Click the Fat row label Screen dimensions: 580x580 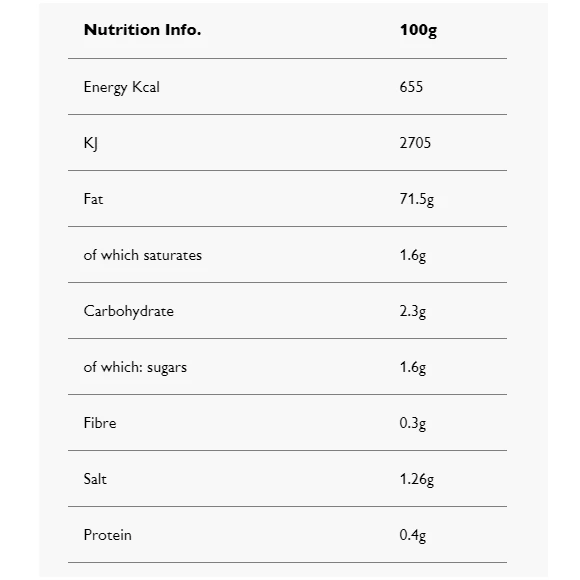click(93, 199)
